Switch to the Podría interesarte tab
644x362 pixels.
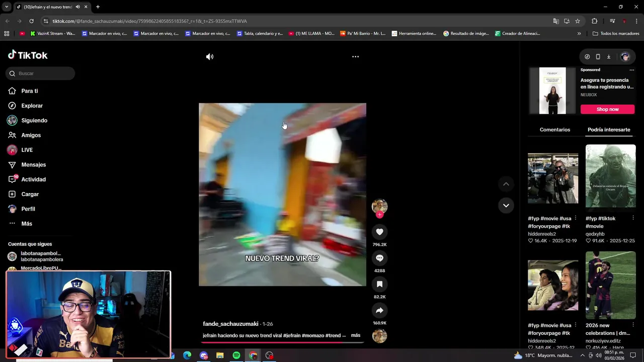pyautogui.click(x=609, y=130)
